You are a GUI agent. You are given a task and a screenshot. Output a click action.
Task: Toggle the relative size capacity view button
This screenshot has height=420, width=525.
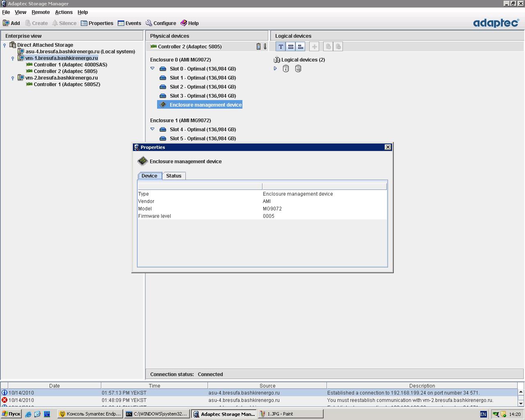pyautogui.click(x=300, y=47)
